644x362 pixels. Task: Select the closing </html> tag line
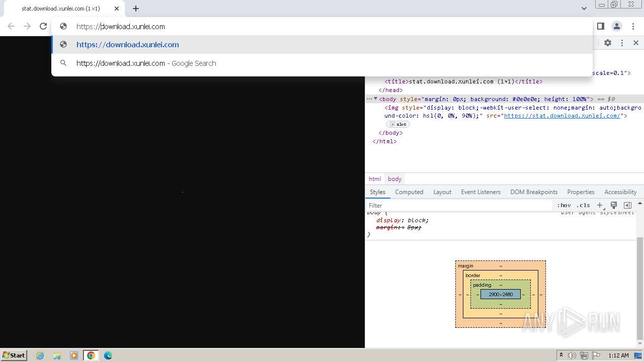384,142
